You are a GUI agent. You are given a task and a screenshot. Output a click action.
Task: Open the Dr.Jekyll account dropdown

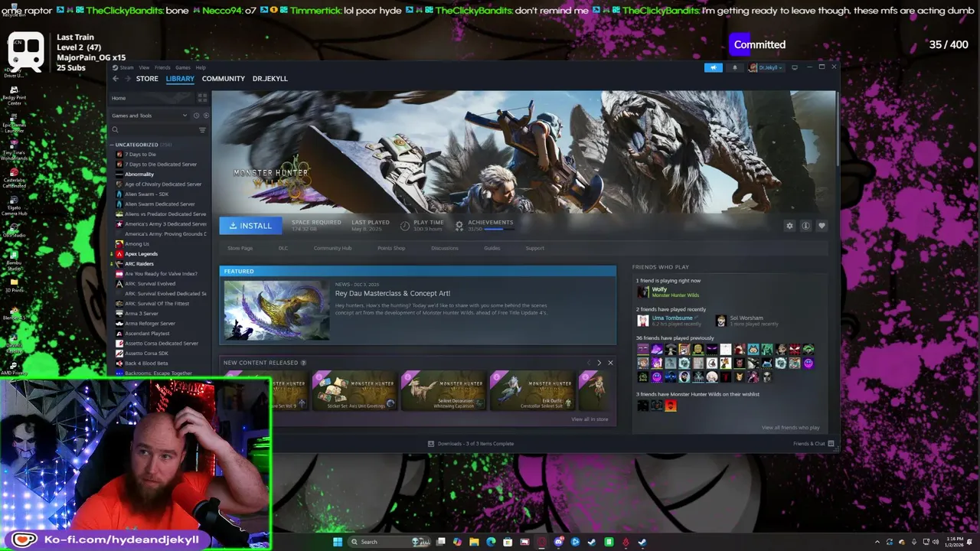(766, 67)
